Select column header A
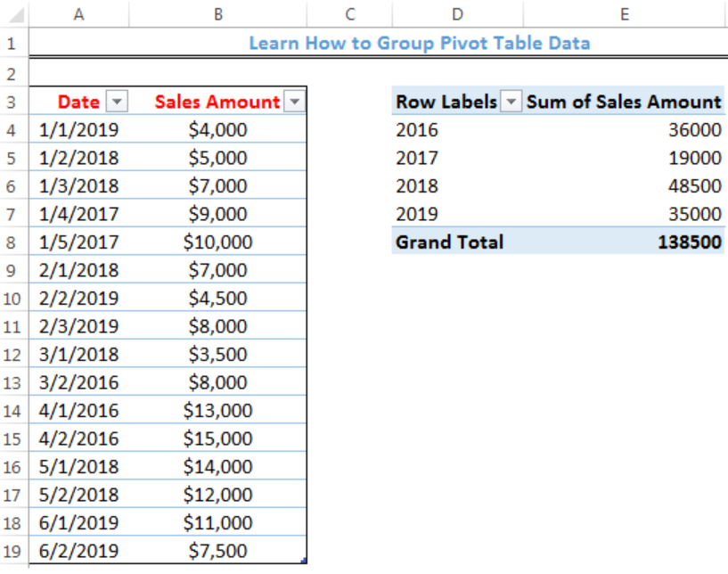Image resolution: width=728 pixels, height=574 pixels. click(78, 13)
